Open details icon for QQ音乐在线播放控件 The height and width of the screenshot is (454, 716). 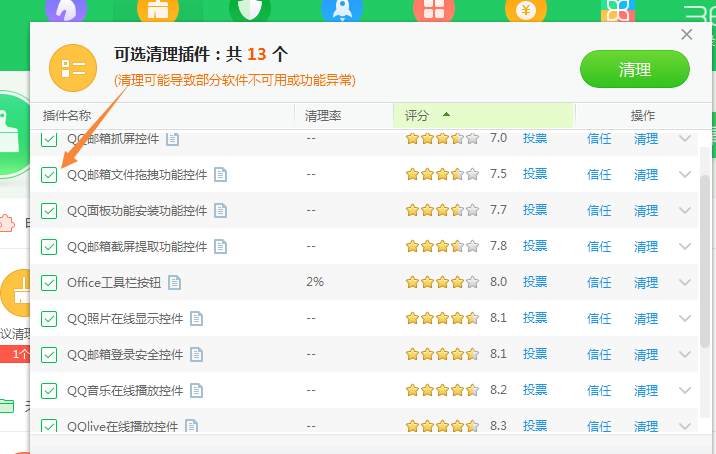pos(196,391)
